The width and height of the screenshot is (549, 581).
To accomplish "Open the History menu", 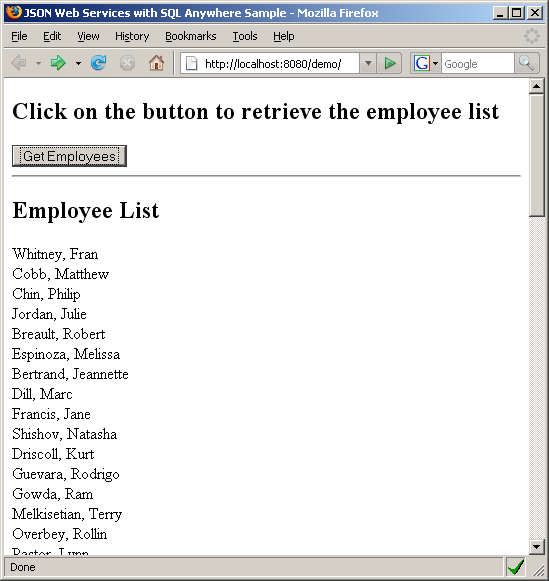I will (132, 36).
